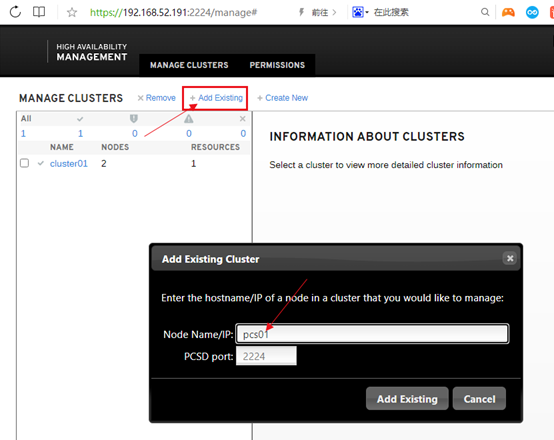
Task: Click the magnifier search icon
Action: coord(485,12)
